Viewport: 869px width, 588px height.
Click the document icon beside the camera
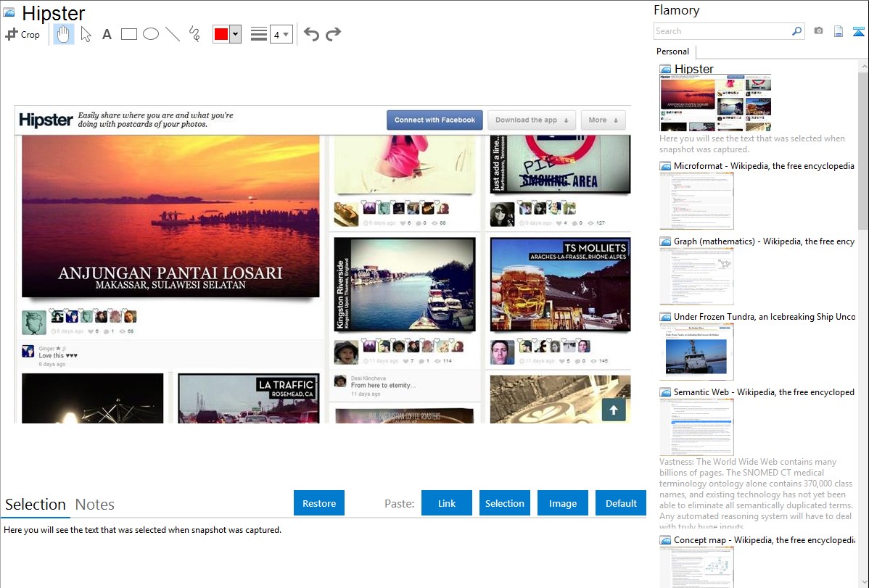(839, 31)
